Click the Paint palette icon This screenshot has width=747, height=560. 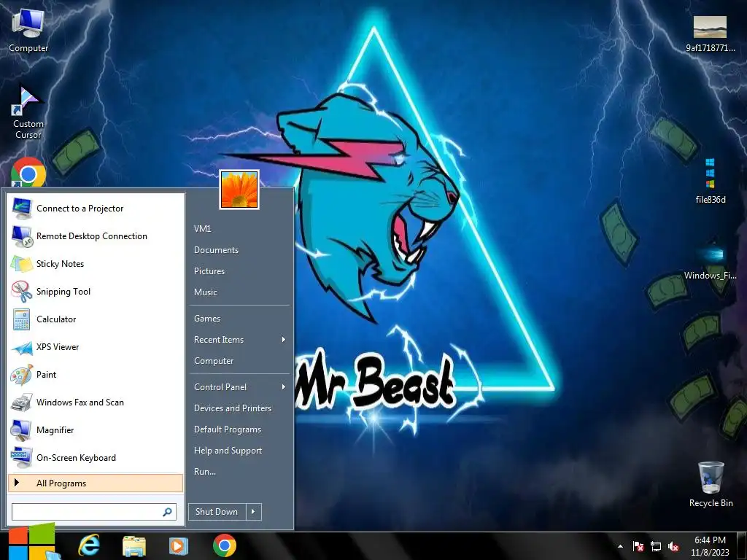21,375
